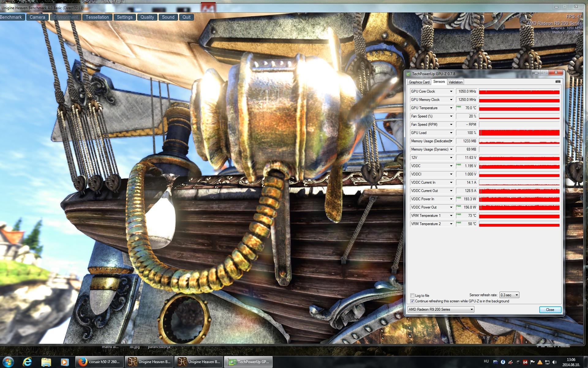Screen dimensions: 588x368
Task: Click Show Desktop strip at taskbar end
Action: [x=586, y=362]
